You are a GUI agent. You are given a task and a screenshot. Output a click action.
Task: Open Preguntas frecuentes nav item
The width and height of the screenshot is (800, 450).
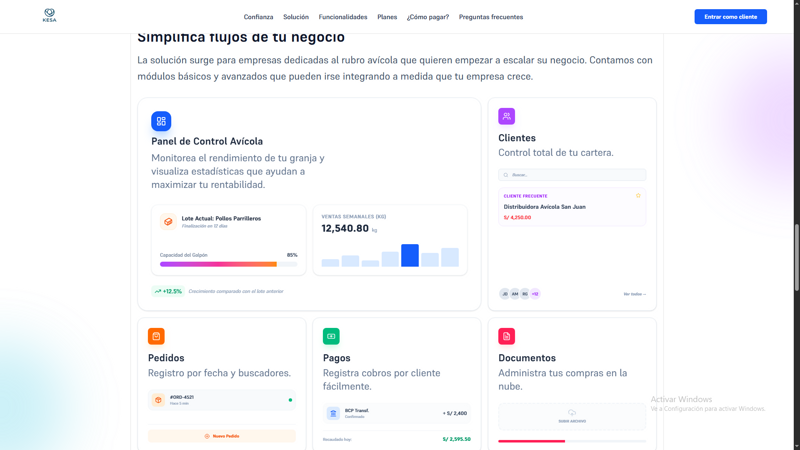point(491,17)
